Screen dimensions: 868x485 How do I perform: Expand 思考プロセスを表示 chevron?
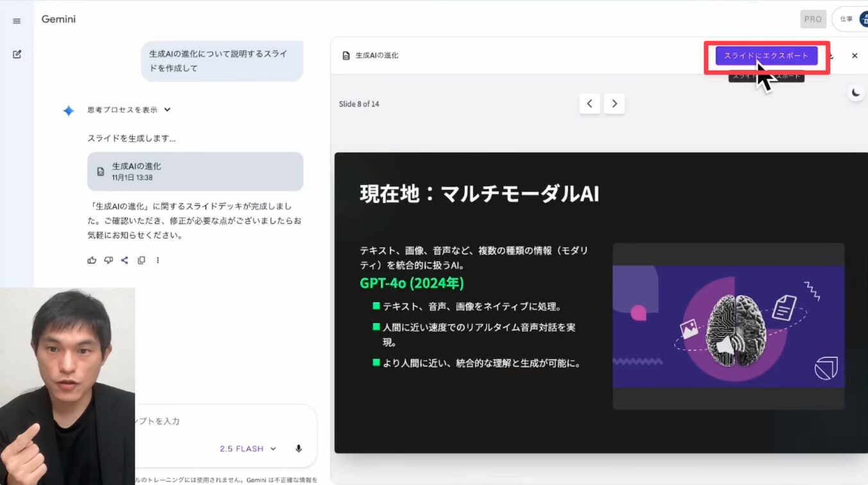pyautogui.click(x=167, y=110)
